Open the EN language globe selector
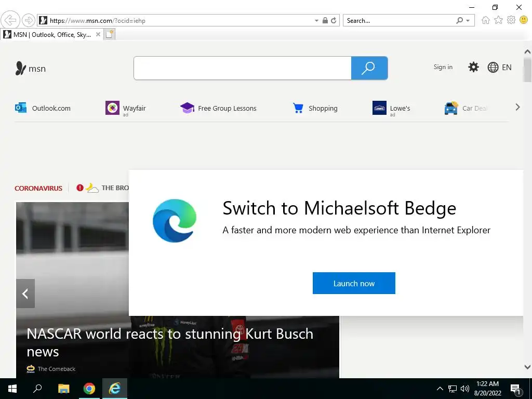 pos(499,67)
